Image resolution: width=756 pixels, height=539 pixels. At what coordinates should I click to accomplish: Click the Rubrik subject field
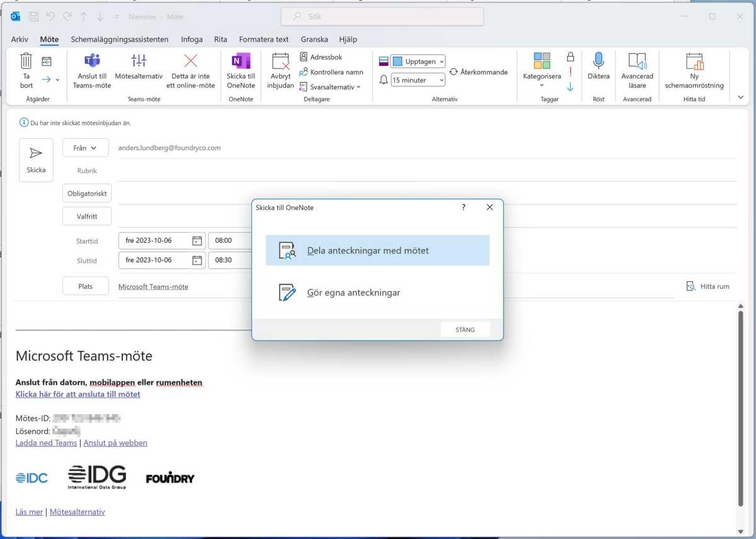[427, 170]
